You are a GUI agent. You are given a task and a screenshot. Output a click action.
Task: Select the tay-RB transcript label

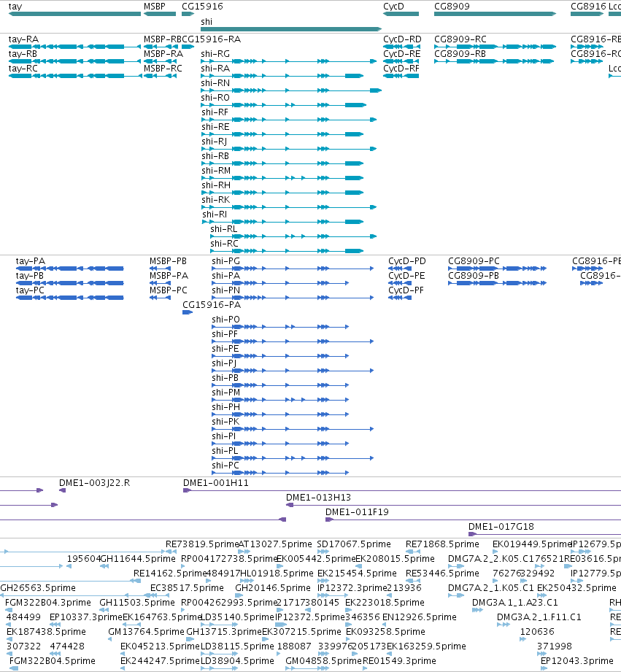pyautogui.click(x=23, y=54)
